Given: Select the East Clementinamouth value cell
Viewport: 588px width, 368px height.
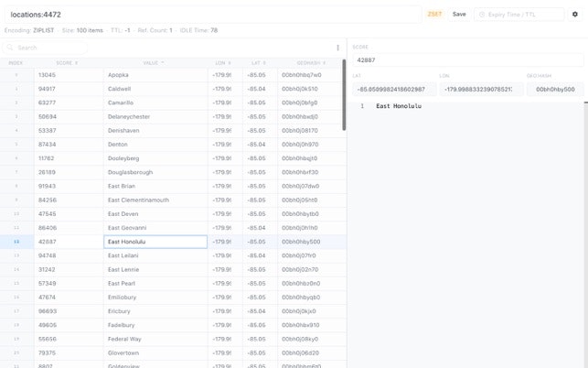Looking at the screenshot, I should pos(155,200).
